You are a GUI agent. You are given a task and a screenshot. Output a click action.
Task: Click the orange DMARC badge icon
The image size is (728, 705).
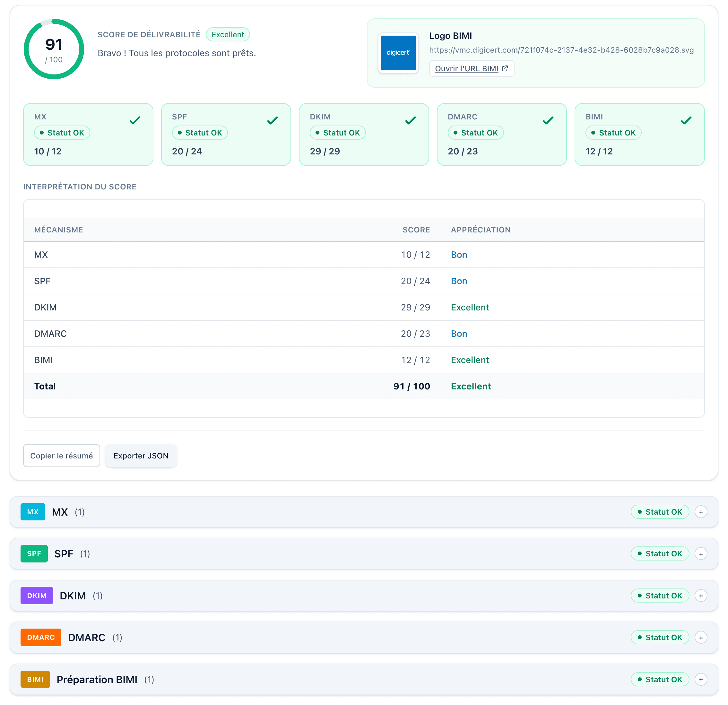(41, 637)
